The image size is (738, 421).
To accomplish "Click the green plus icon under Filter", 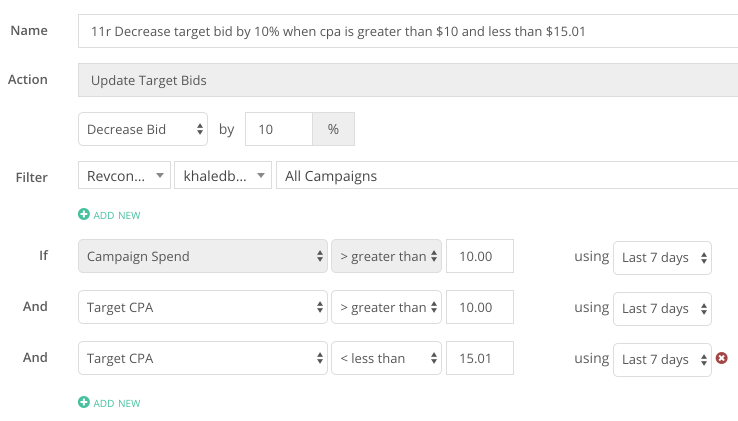I will [84, 214].
